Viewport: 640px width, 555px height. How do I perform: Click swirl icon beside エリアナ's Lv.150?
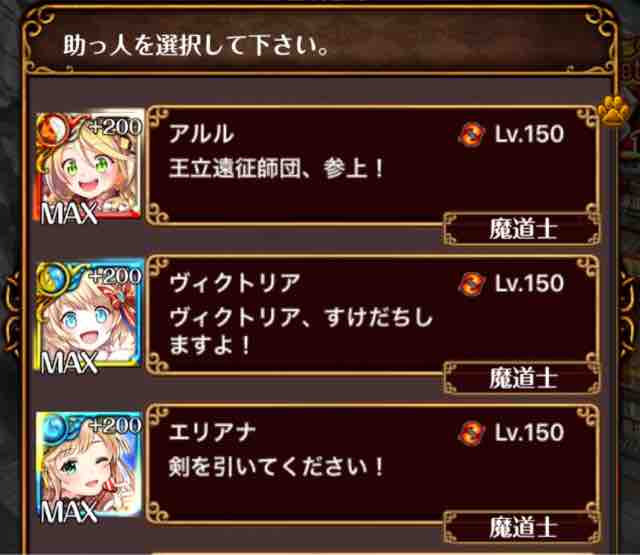point(472,433)
